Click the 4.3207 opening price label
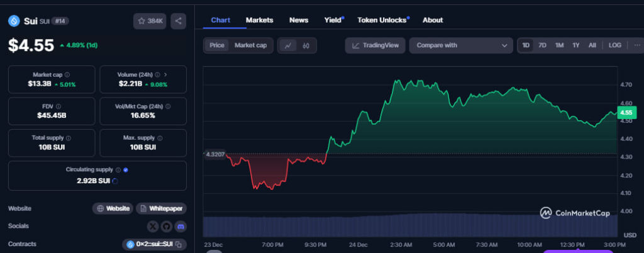Screen dimensions: 644x253 tap(215, 154)
